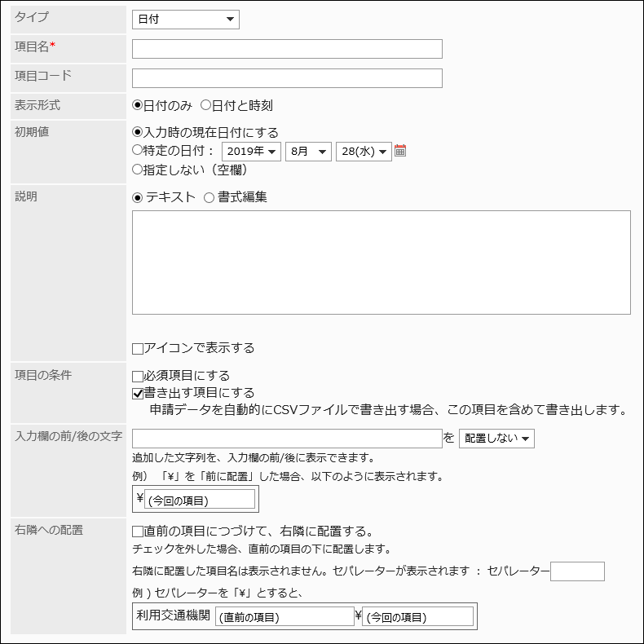This screenshot has height=644, width=644.
Task: Check the 必須項目にする checkbox
Action: pos(138,377)
